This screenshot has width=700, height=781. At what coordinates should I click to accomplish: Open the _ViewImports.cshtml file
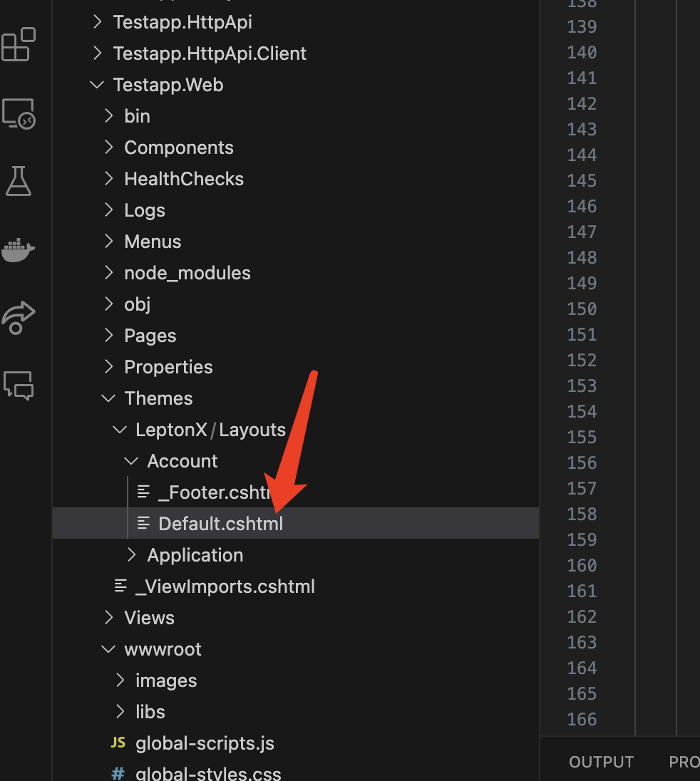[225, 586]
